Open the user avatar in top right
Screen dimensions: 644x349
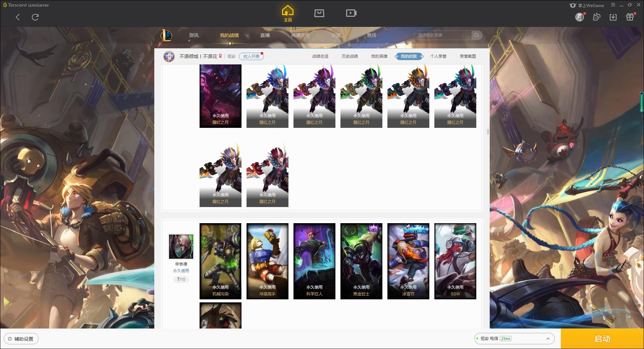(x=580, y=17)
